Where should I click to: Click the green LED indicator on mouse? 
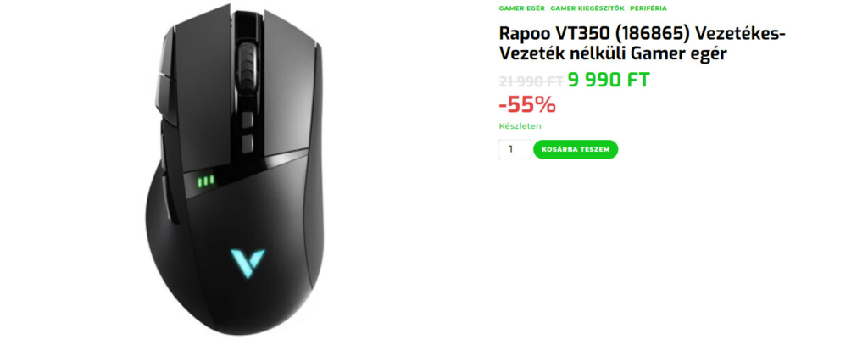point(205,181)
